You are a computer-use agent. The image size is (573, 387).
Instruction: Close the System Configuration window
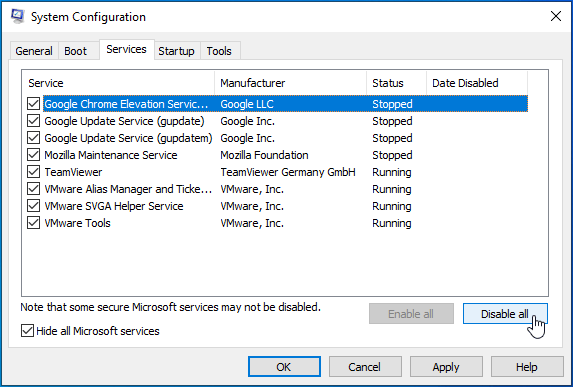tap(555, 16)
